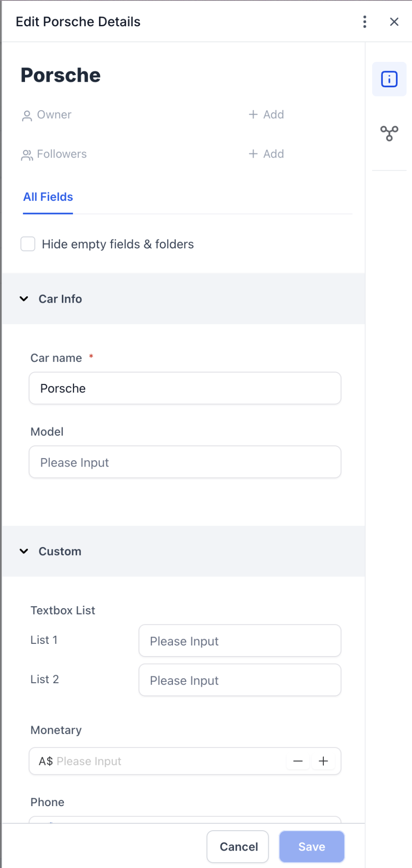
Task: Close the Edit Porsche Details panel
Action: (x=394, y=22)
